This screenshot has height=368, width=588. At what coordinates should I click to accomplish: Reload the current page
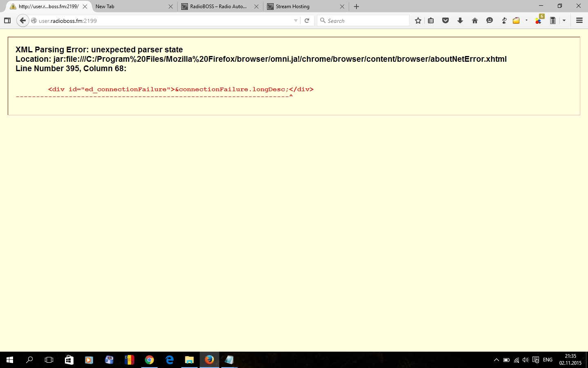[307, 21]
